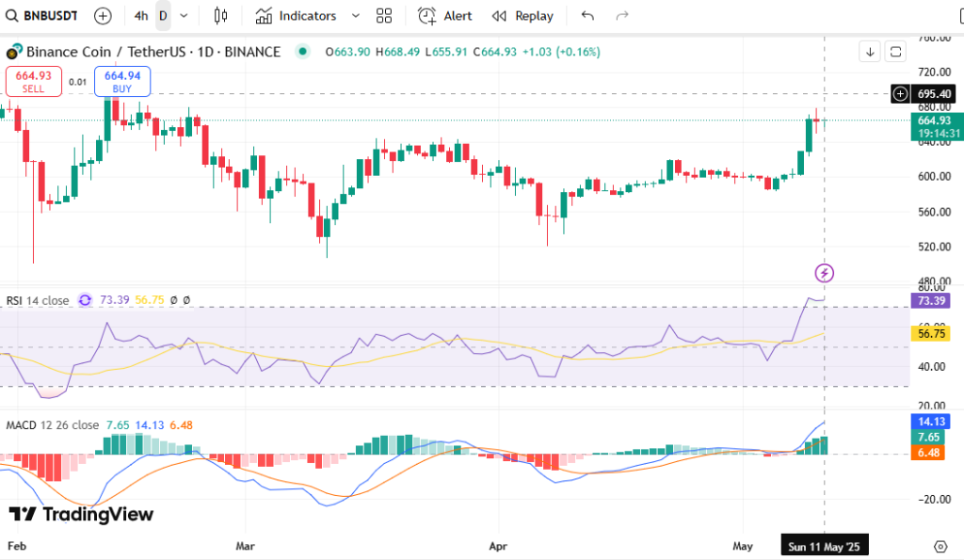
Task: Switch to the 4h timeframe
Action: pyautogui.click(x=141, y=16)
